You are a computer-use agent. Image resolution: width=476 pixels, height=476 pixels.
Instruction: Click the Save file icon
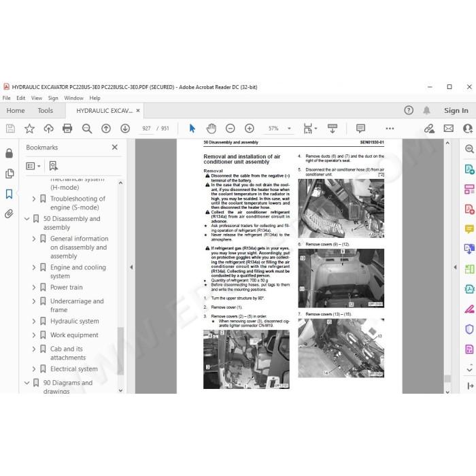10,129
